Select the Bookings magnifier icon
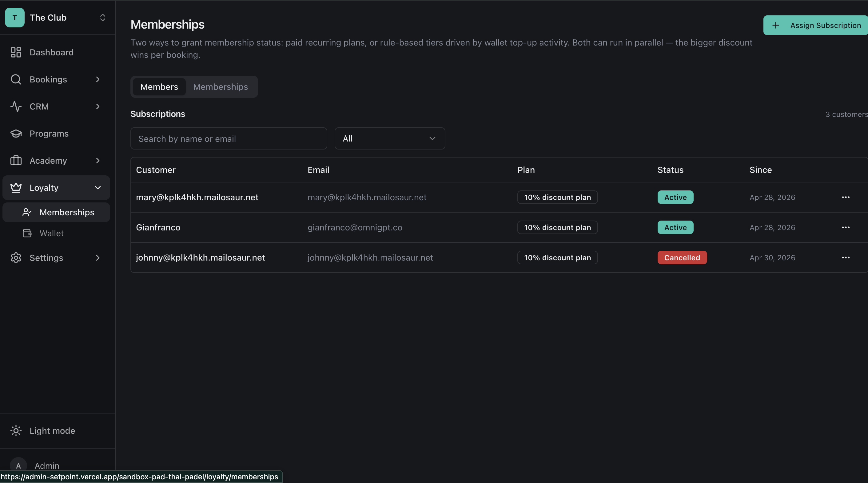868x483 pixels. click(16, 79)
